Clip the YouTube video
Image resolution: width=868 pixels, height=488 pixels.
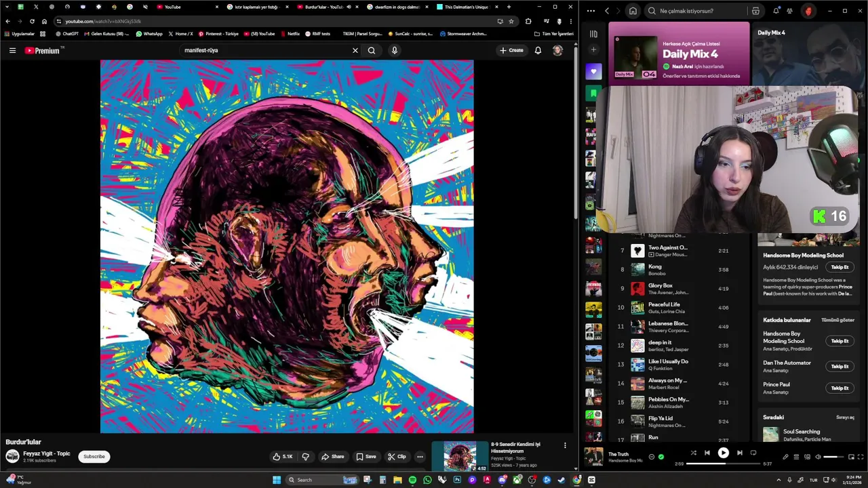click(x=397, y=457)
